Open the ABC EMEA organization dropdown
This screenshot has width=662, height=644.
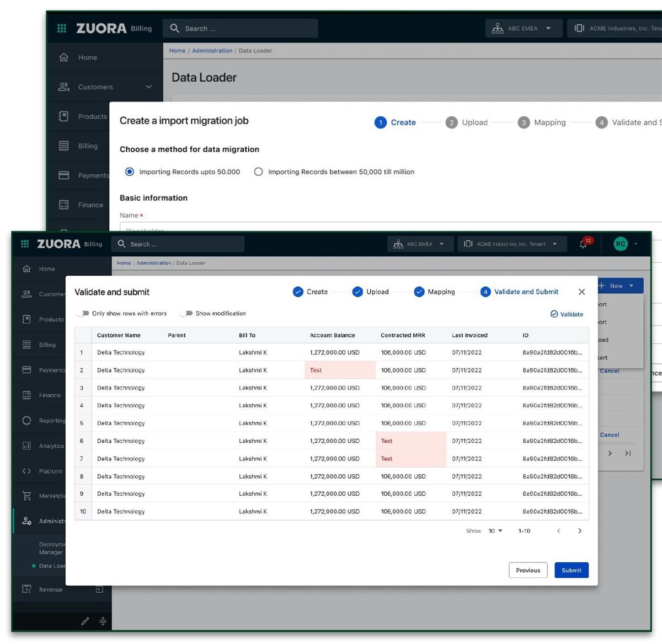tap(420, 243)
